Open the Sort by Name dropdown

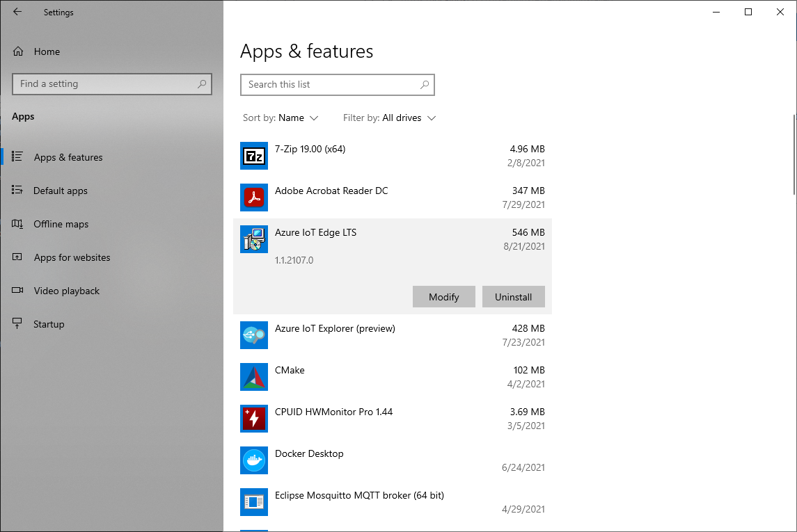point(281,118)
